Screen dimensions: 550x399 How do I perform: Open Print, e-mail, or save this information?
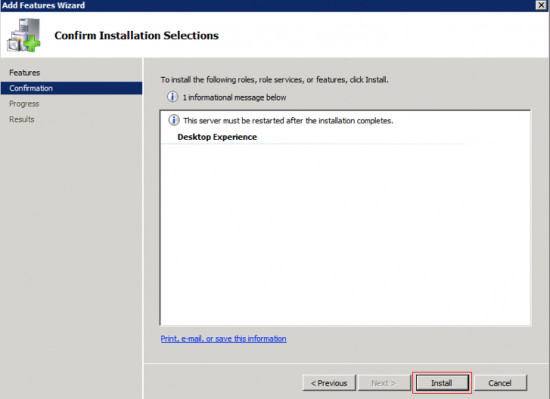(223, 339)
